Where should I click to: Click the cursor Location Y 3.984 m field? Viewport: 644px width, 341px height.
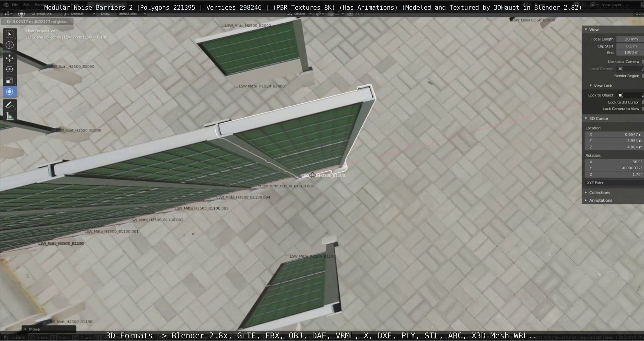pyautogui.click(x=614, y=141)
